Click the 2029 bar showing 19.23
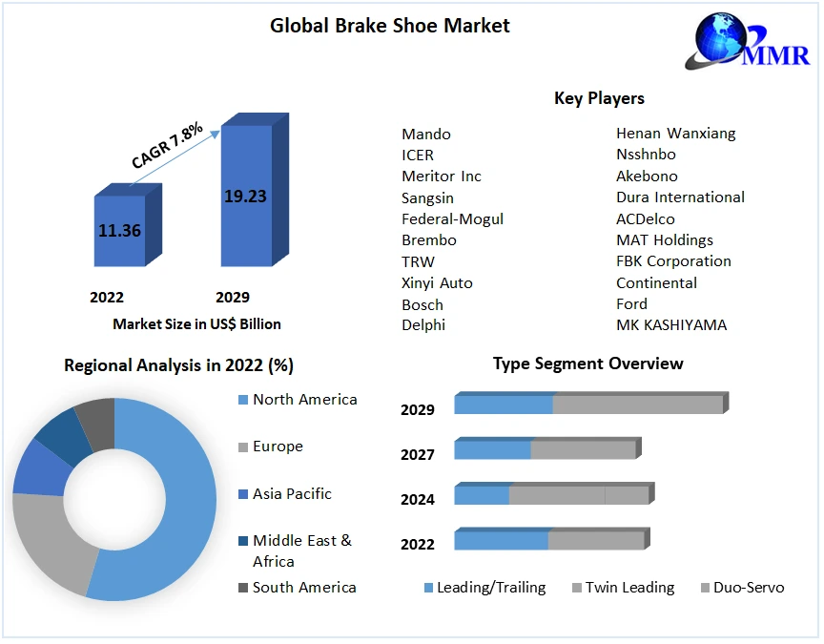824x644 pixels. point(245,197)
